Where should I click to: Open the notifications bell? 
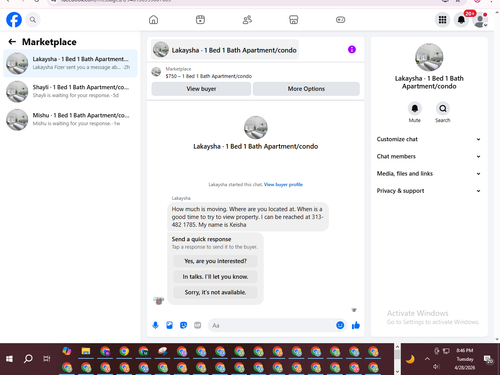461,20
